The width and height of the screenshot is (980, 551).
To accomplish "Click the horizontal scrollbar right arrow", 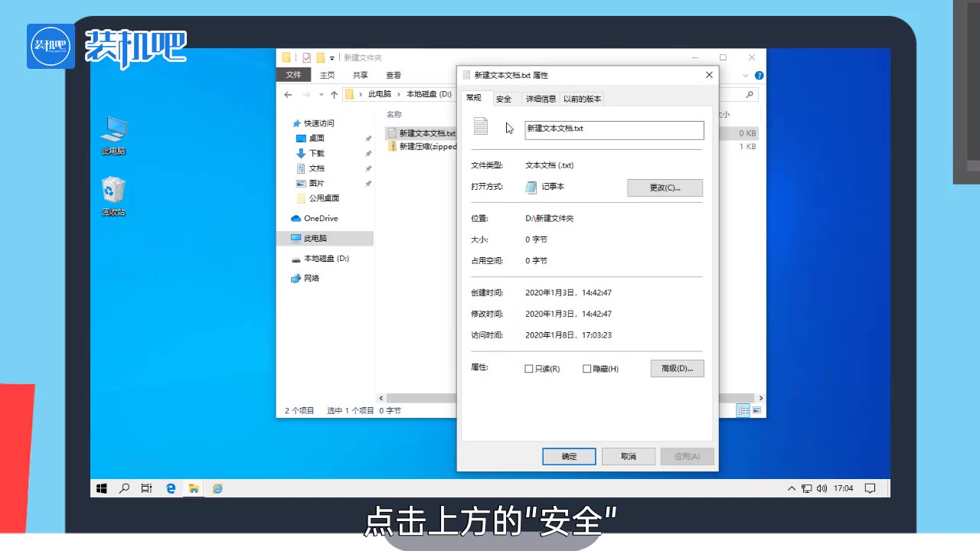I will [760, 398].
